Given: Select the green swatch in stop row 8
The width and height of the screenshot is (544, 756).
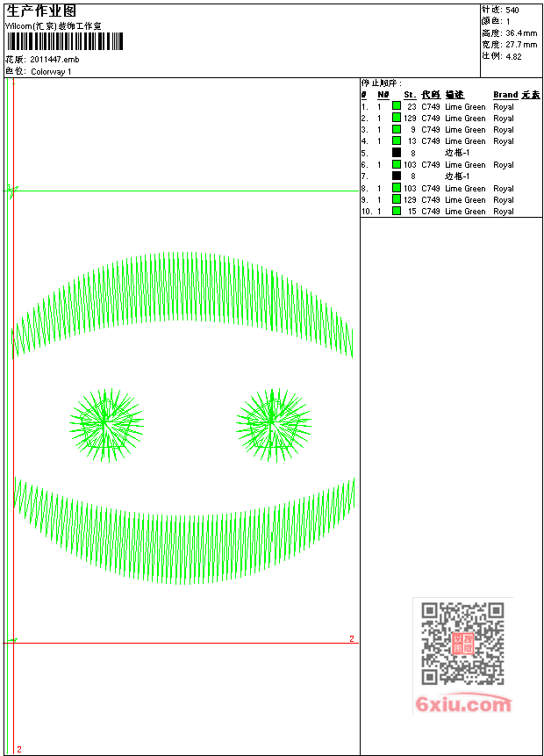Looking at the screenshot, I should 396,188.
